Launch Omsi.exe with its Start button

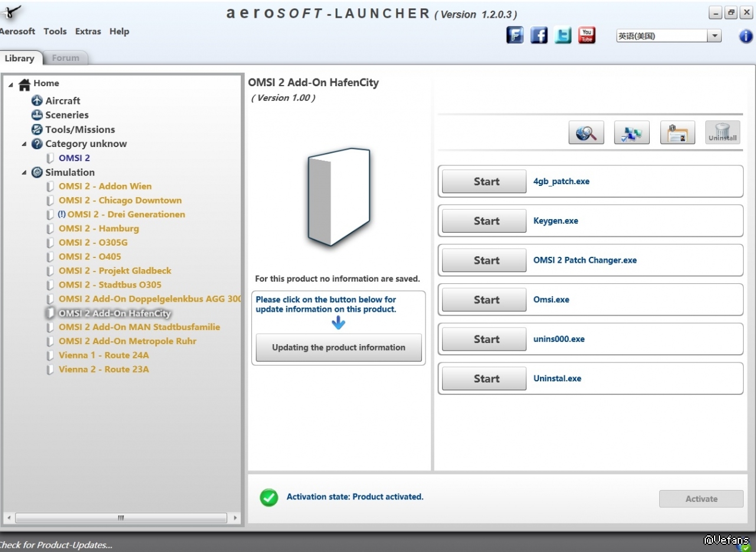coord(484,300)
